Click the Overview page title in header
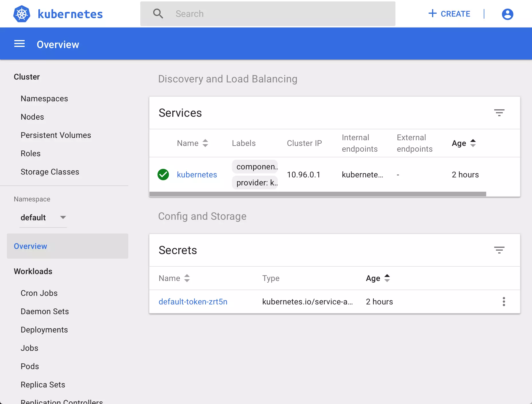The image size is (532, 404). coord(58,44)
